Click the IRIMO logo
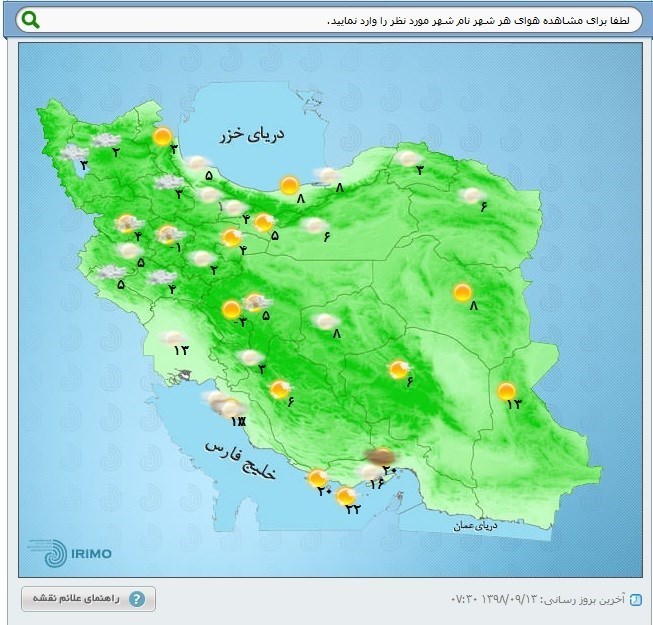653x625 pixels. pos(69,552)
